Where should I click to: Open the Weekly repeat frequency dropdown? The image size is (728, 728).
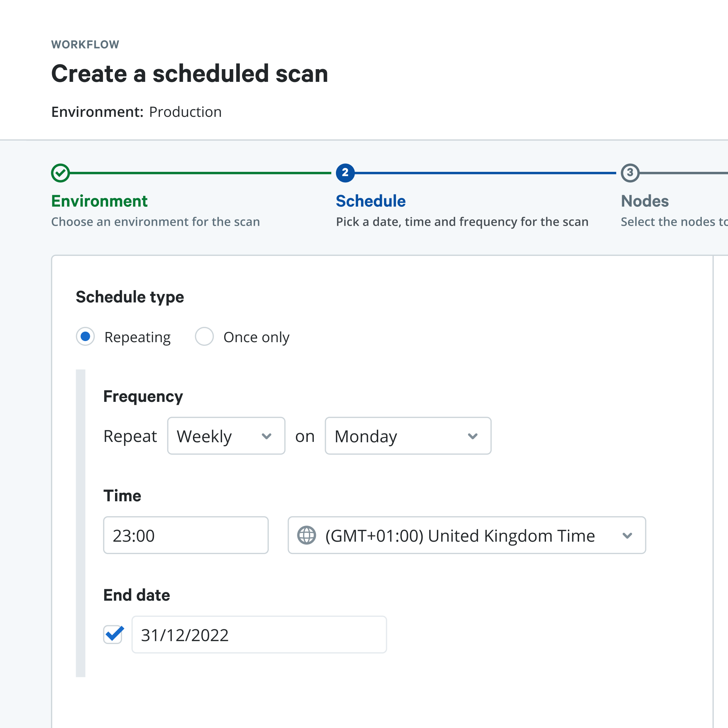(x=226, y=436)
